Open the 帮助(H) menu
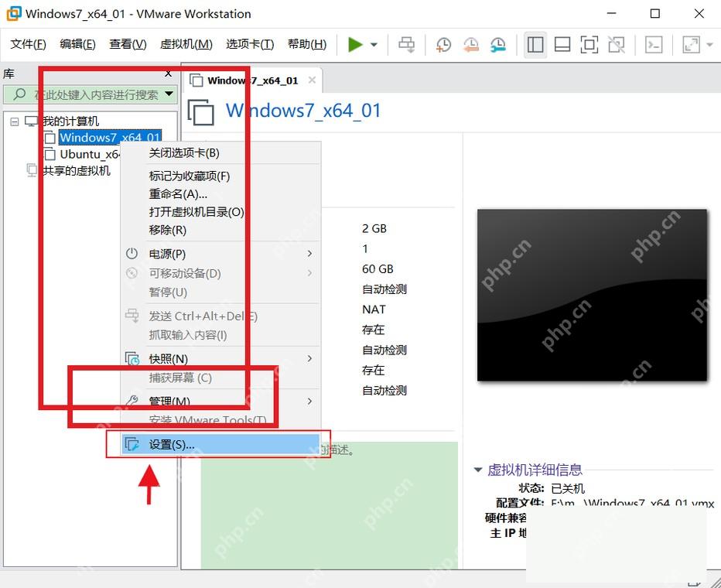This screenshot has width=721, height=588. (x=307, y=44)
